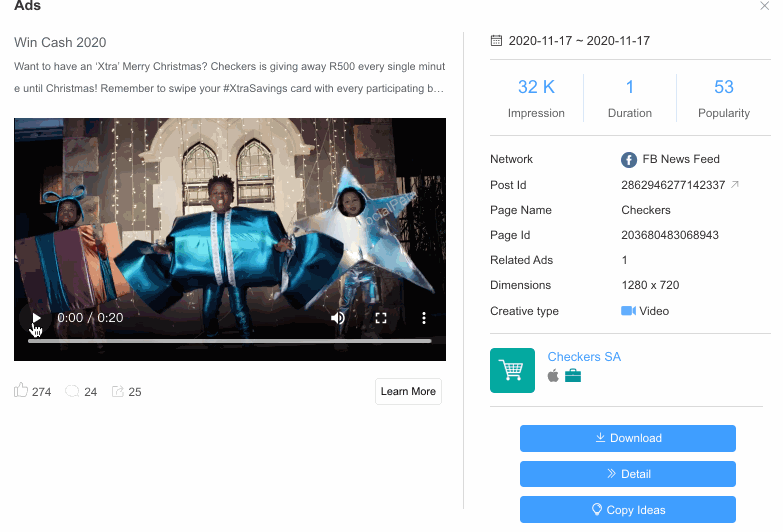Click the Related Ads value 1
The height and width of the screenshot is (532, 783).
pyautogui.click(x=624, y=260)
